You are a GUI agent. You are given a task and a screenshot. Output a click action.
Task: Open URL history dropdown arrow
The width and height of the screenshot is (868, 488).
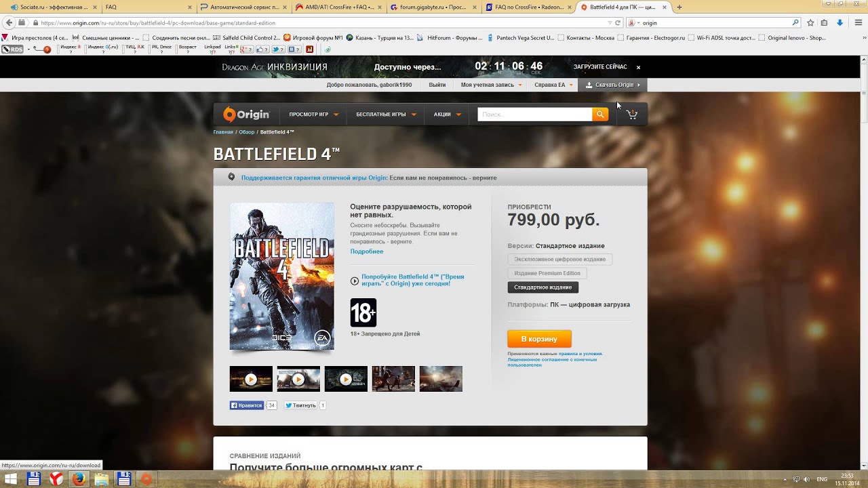tap(610, 22)
